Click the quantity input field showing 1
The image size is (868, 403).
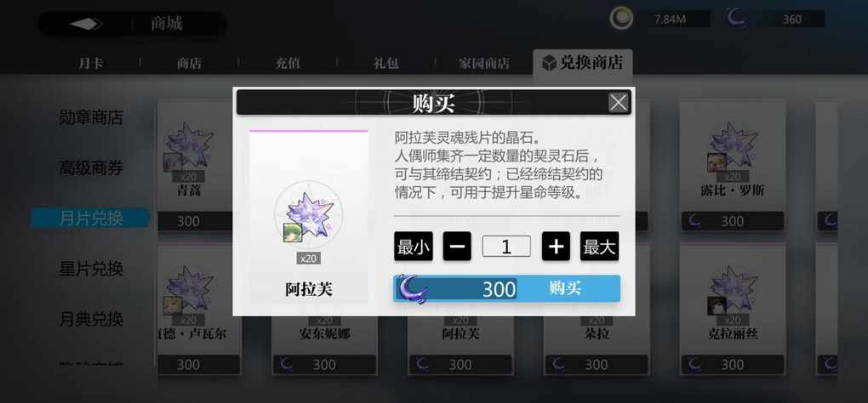point(506,247)
